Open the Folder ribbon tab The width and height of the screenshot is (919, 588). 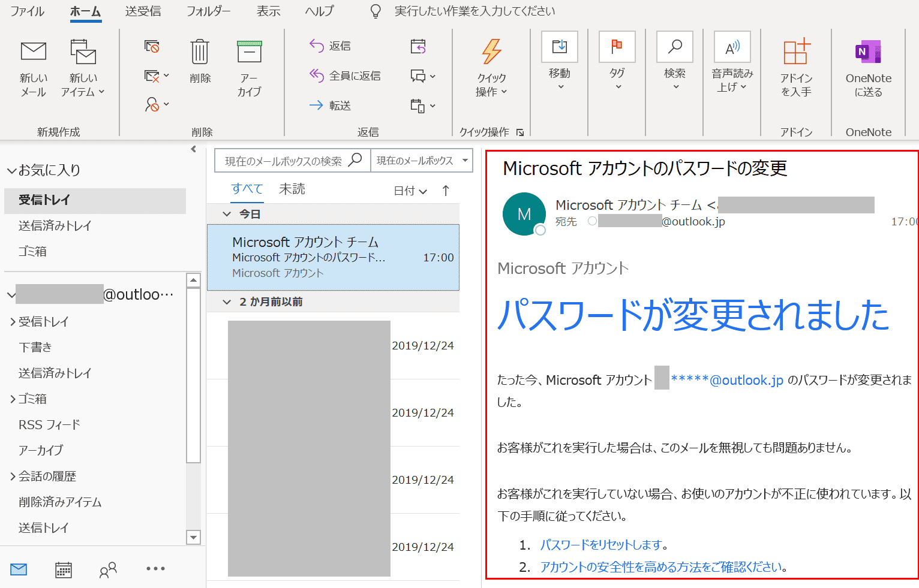[208, 11]
